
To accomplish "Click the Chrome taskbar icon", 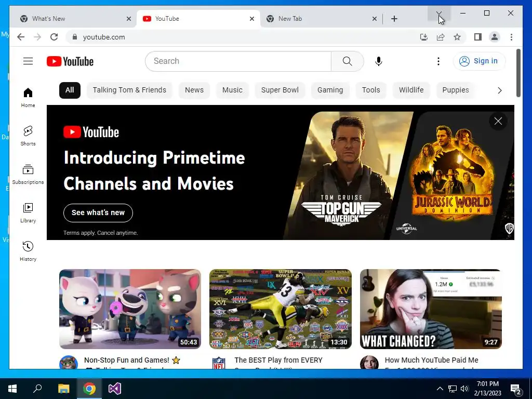I will click(89, 389).
